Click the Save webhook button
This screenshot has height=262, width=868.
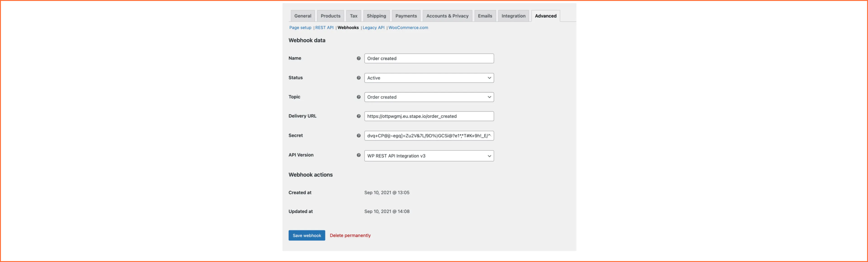click(307, 235)
